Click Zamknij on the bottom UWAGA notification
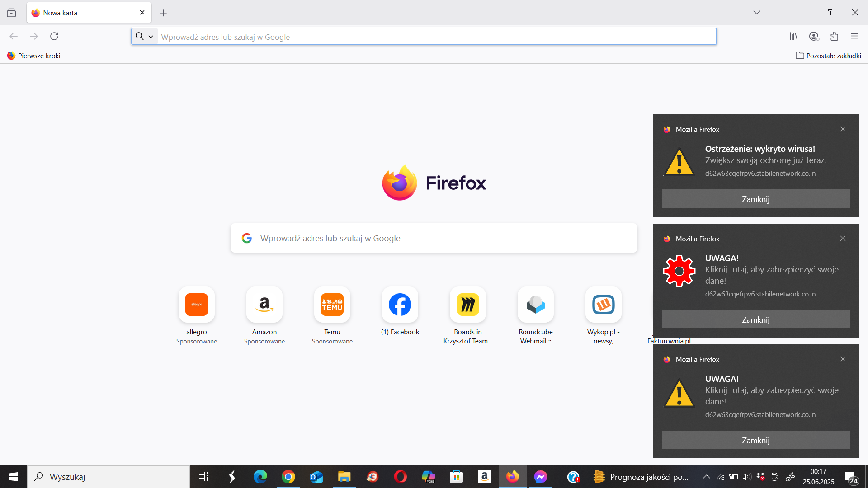868x488 pixels. point(756,440)
